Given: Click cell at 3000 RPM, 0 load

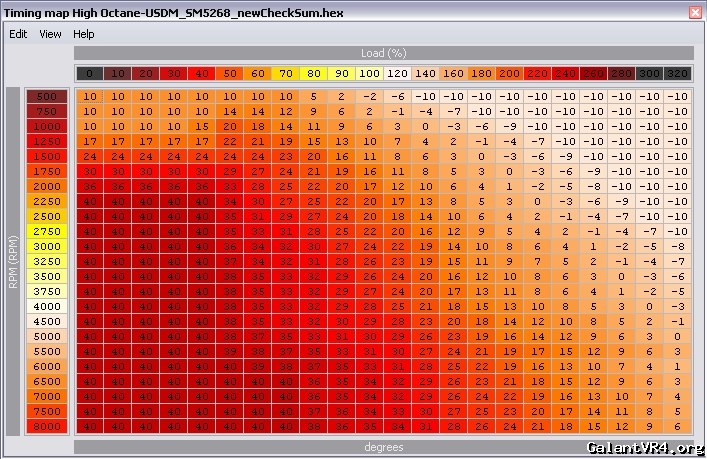Looking at the screenshot, I should 89,246.
